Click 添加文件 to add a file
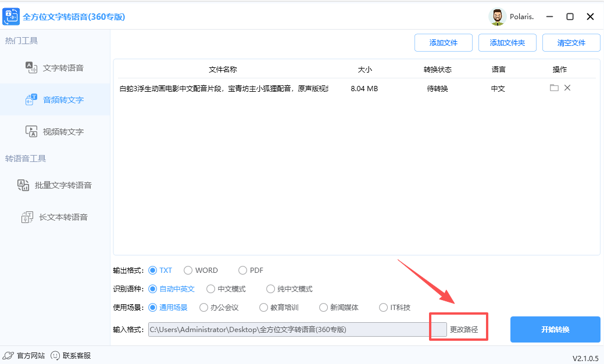The width and height of the screenshot is (604, 364). pos(444,42)
